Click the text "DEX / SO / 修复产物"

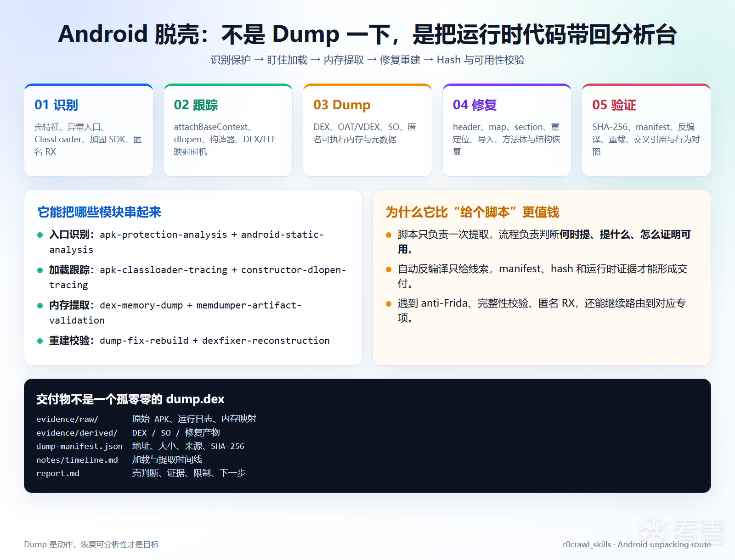point(176,433)
